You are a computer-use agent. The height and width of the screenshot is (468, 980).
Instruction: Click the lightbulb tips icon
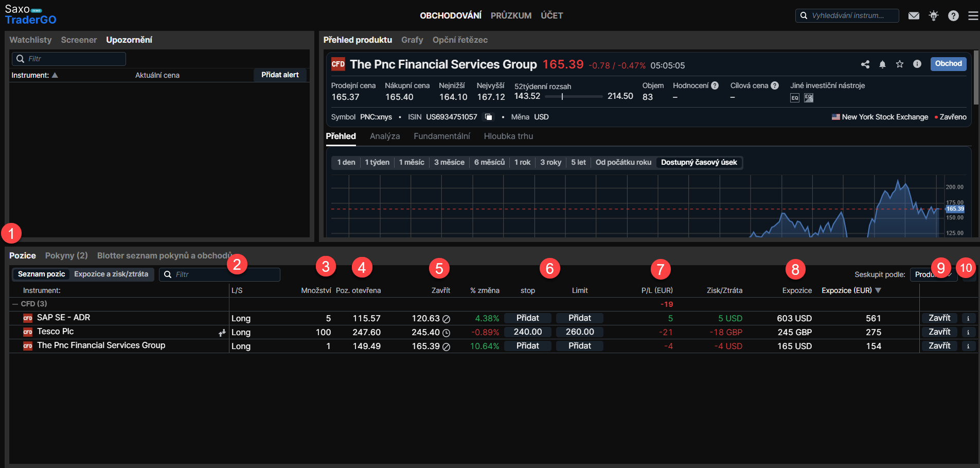[x=934, y=15]
